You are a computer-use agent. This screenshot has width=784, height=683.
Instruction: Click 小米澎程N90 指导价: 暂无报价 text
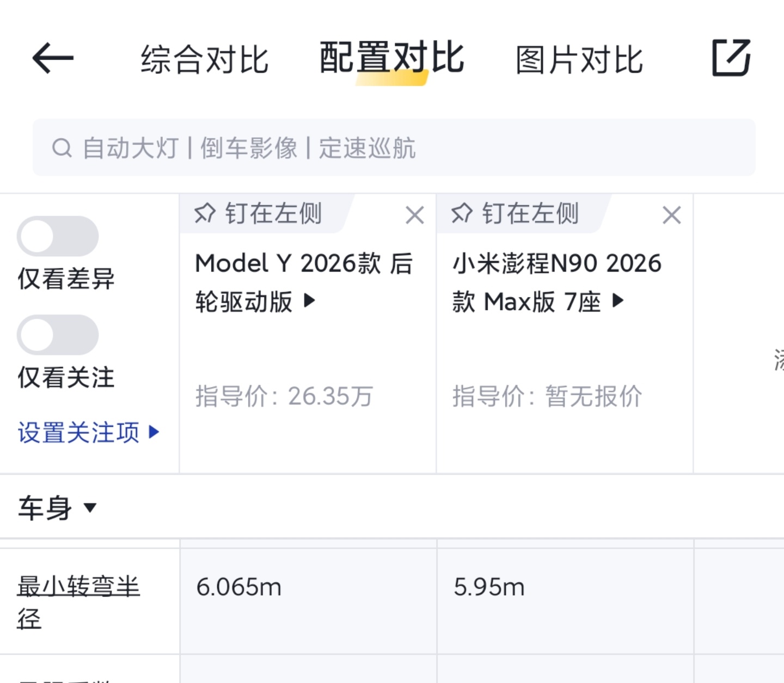pos(547,396)
